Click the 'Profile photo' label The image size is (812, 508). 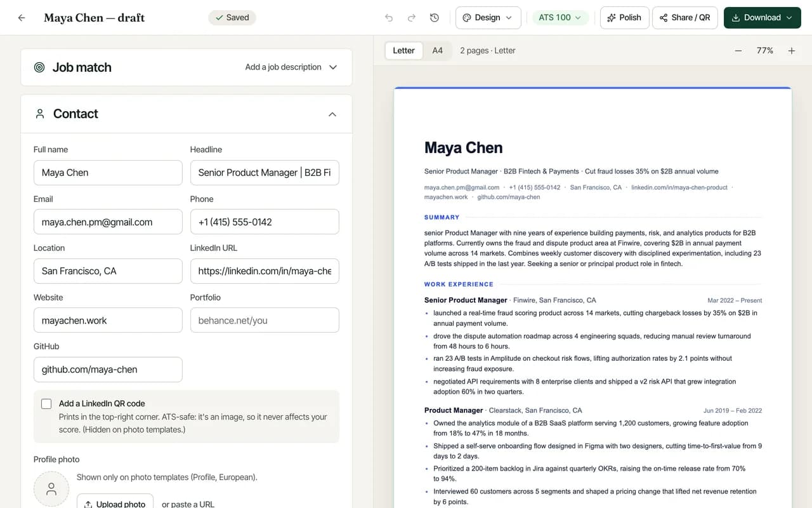[x=56, y=460]
